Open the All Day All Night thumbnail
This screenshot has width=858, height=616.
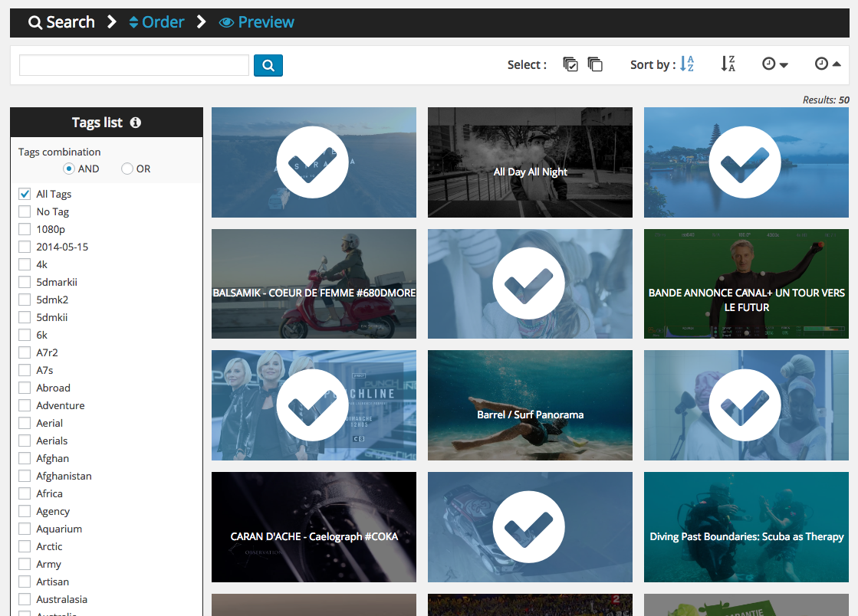tap(530, 162)
